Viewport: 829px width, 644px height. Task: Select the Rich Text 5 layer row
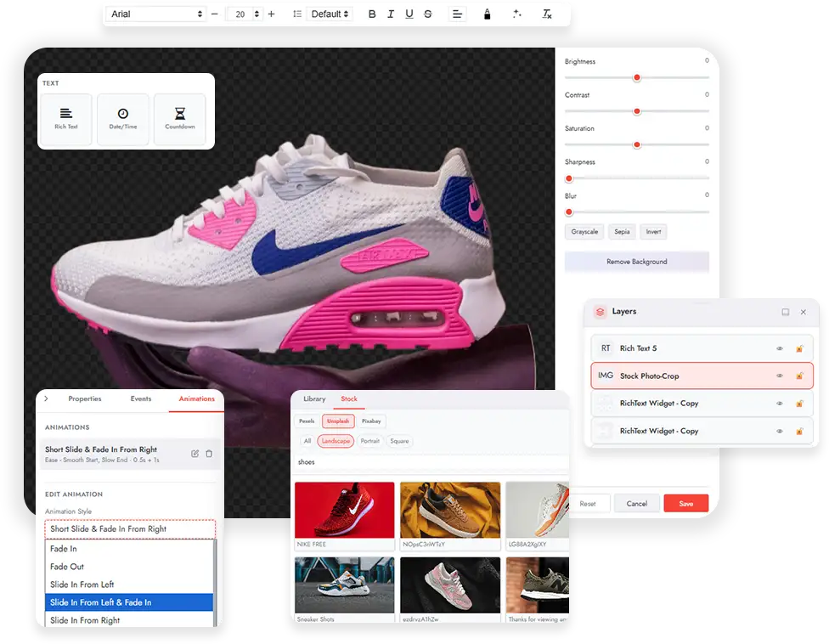point(702,348)
